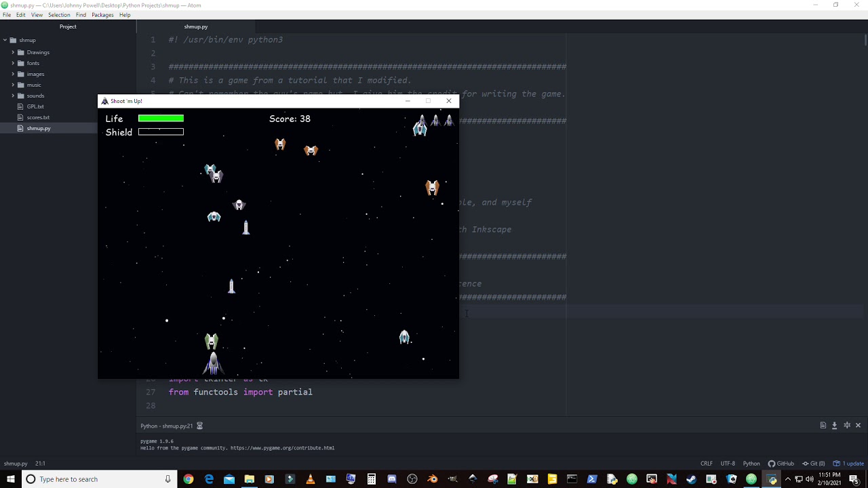
Task: Click the pygame window snake icon
Action: click(104, 101)
